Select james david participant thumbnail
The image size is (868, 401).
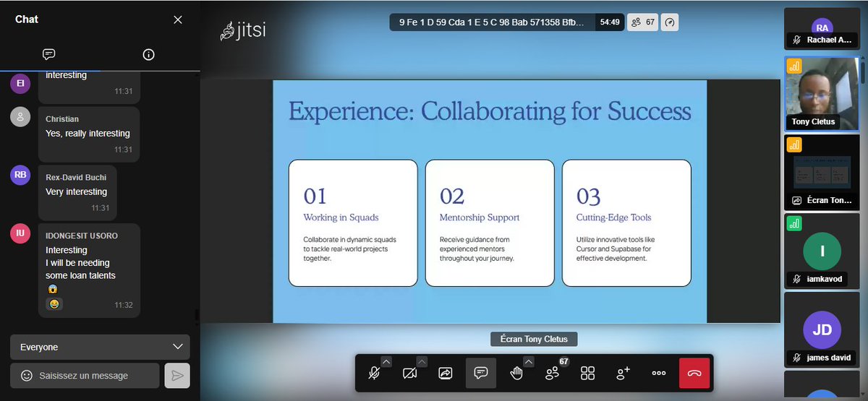click(x=822, y=329)
